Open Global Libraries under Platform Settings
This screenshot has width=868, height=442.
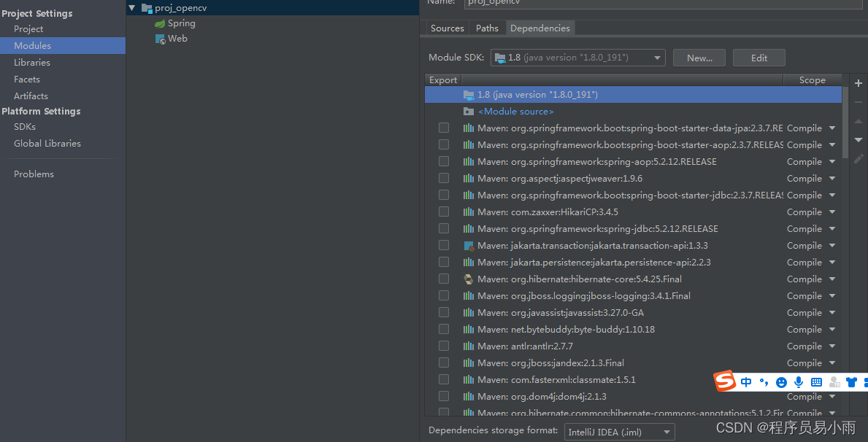pos(47,143)
